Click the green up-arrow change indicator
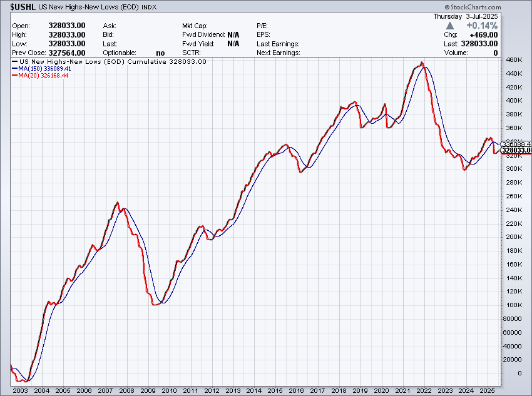This screenshot has width=532, height=396. [x=450, y=27]
